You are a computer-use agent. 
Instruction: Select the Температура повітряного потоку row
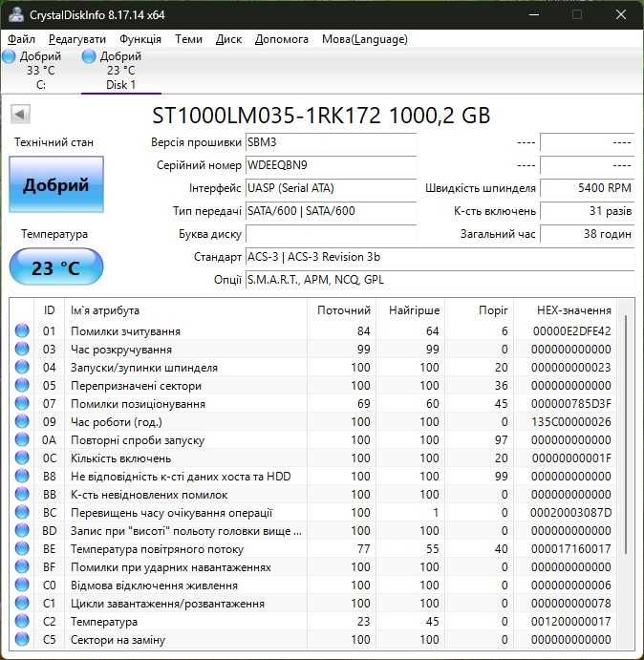click(313, 548)
